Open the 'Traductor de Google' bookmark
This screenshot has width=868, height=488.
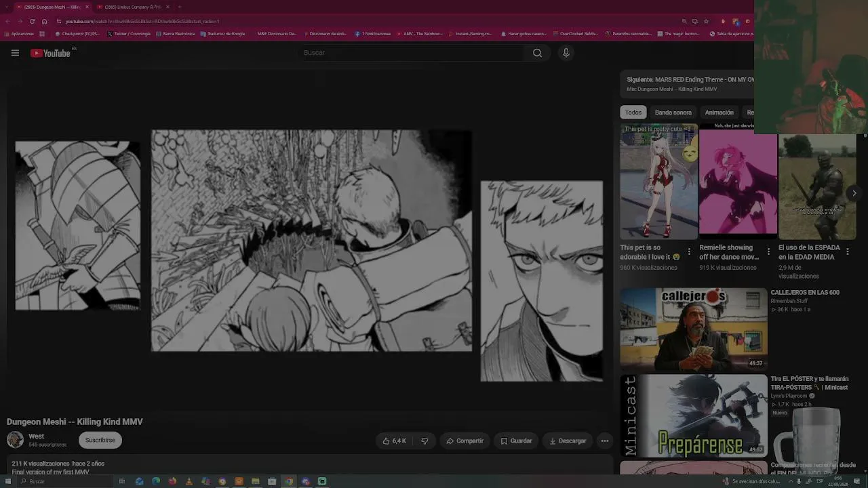[222, 33]
